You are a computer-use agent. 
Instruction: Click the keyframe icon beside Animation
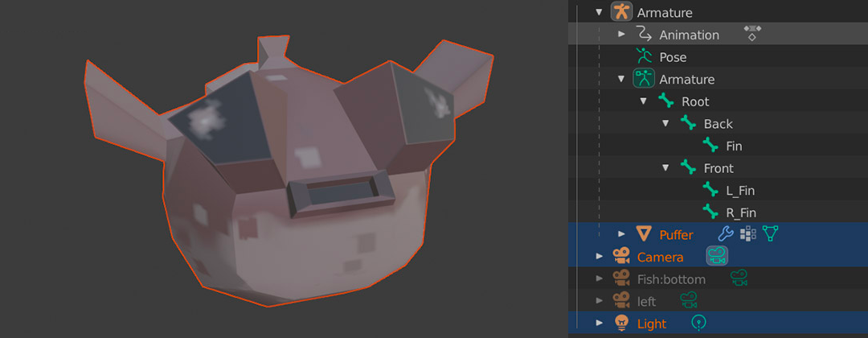[751, 33]
